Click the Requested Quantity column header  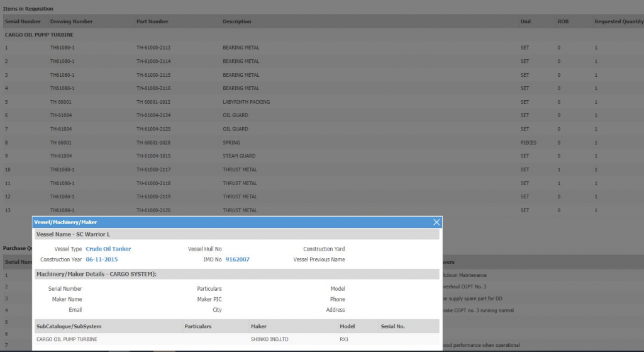[x=618, y=21]
